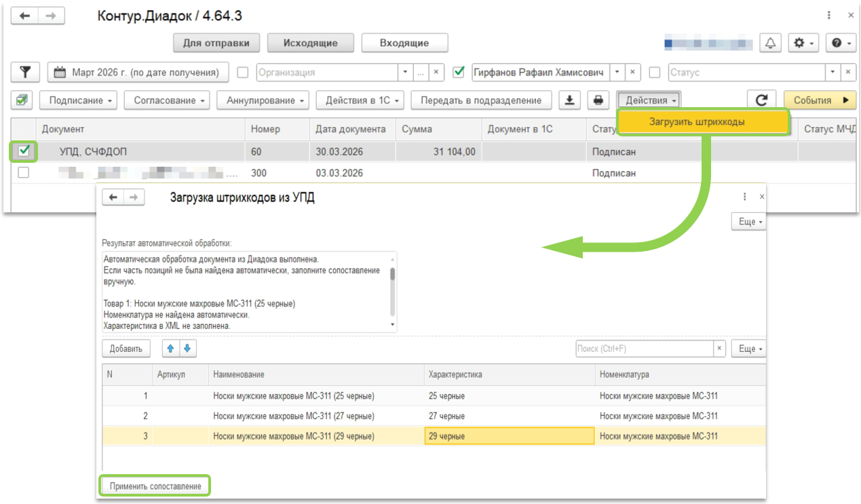
Task: Move row down with blue arrow
Action: 187,349
